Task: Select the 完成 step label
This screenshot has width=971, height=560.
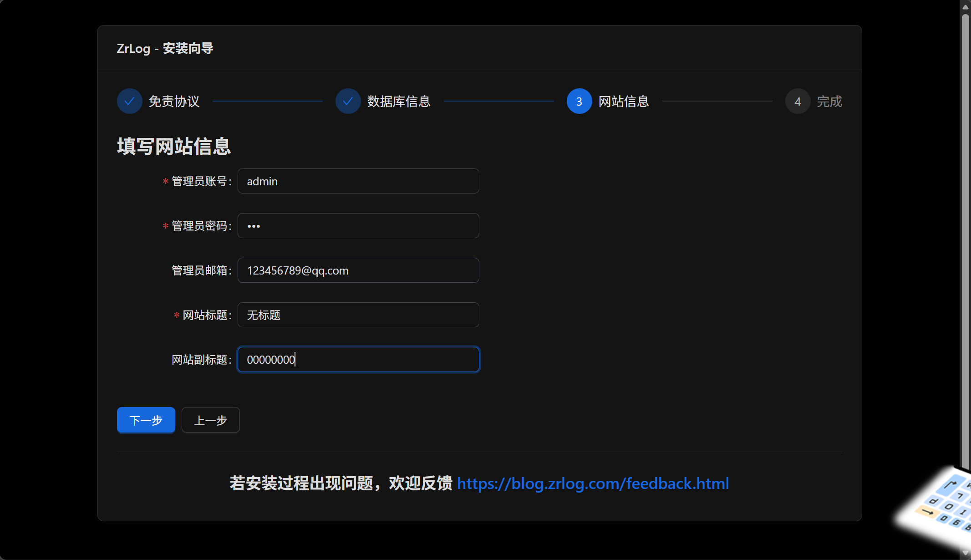Action: point(829,101)
